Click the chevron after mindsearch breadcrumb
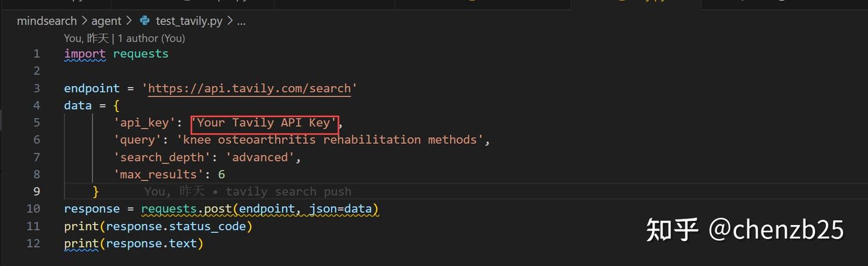Image resolution: width=868 pixels, height=266 pixels. pyautogui.click(x=84, y=21)
